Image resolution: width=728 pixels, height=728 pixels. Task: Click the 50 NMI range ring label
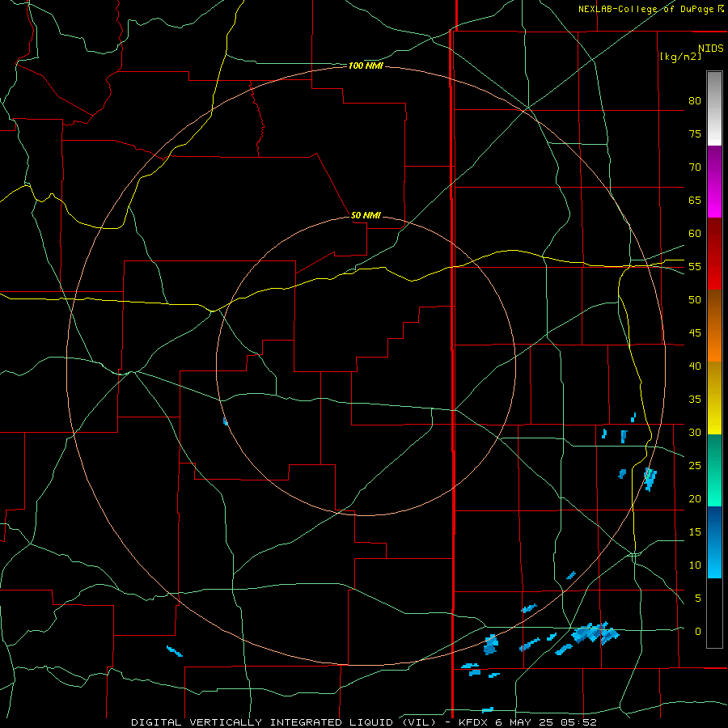[366, 215]
